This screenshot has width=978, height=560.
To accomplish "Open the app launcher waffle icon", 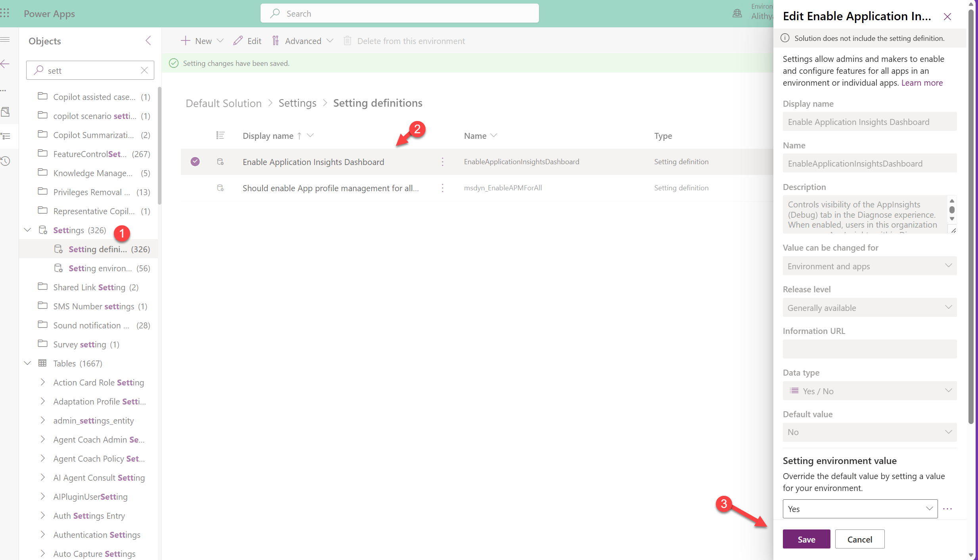I will point(5,13).
